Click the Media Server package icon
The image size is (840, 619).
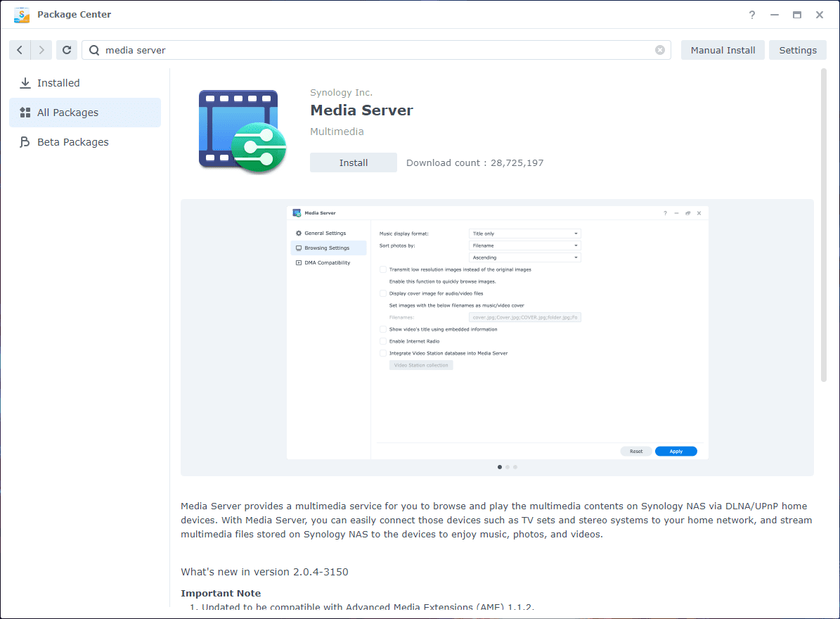point(243,132)
